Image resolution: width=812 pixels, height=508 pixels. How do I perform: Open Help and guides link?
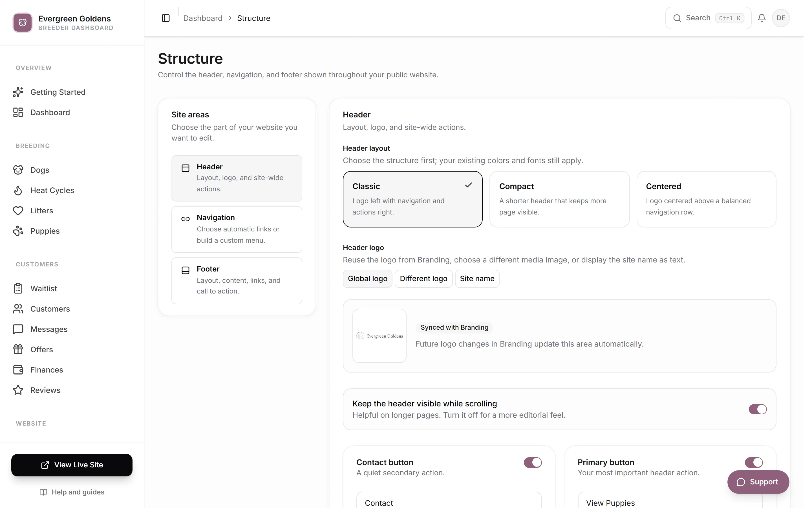coord(72,492)
